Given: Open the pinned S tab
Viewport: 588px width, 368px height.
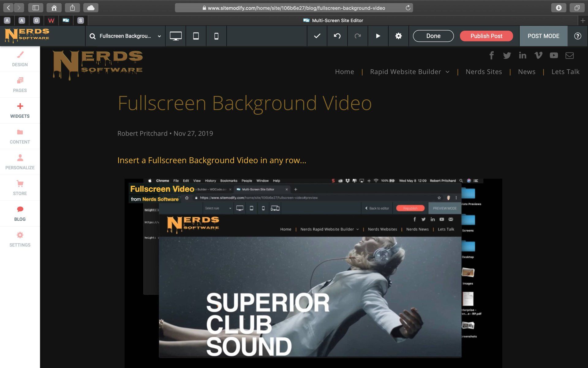Looking at the screenshot, I should pos(81,21).
